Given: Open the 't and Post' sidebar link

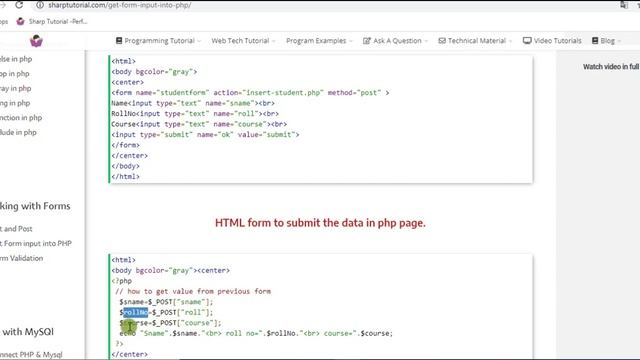Looking at the screenshot, I should (x=16, y=229).
